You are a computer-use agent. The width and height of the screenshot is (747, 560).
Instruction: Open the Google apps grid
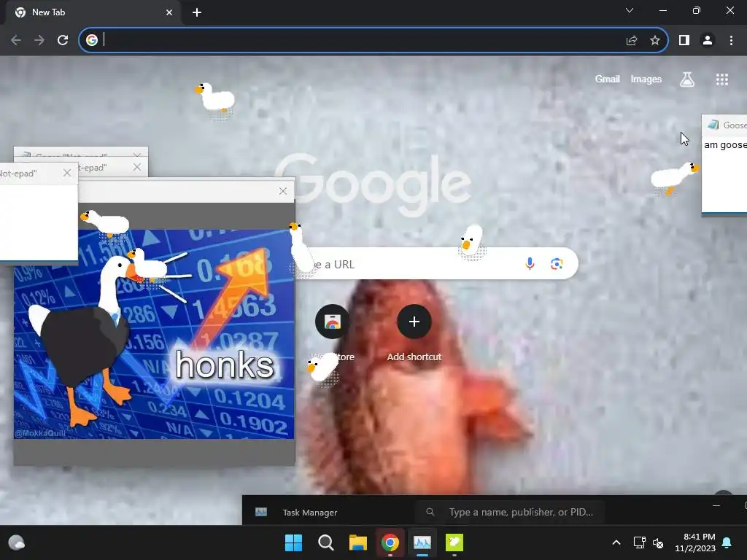pos(722,79)
